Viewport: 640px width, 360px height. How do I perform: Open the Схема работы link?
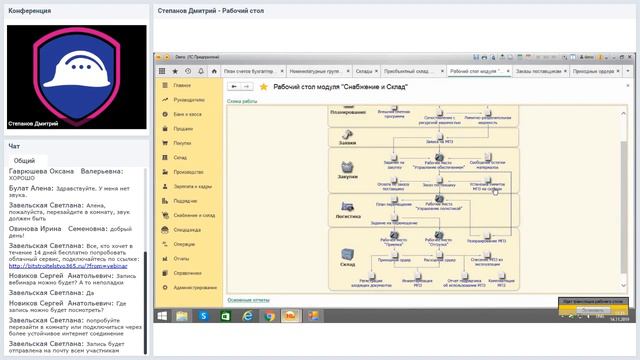(x=242, y=101)
